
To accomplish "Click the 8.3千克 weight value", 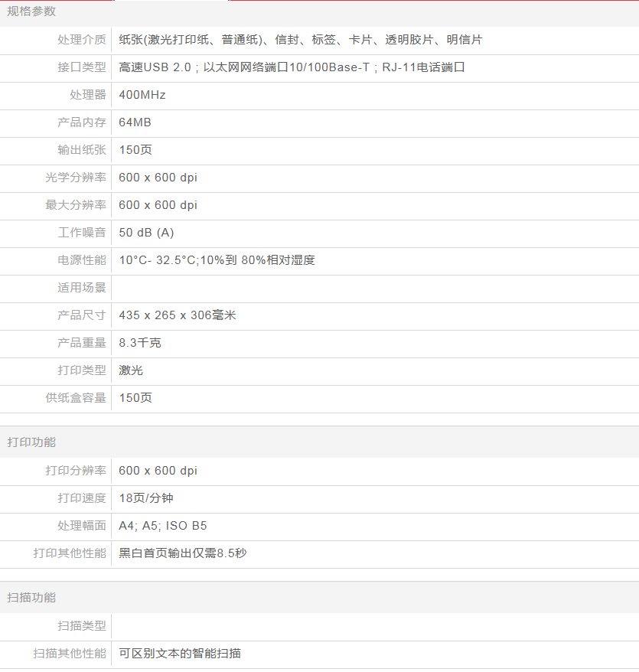I will pos(140,343).
